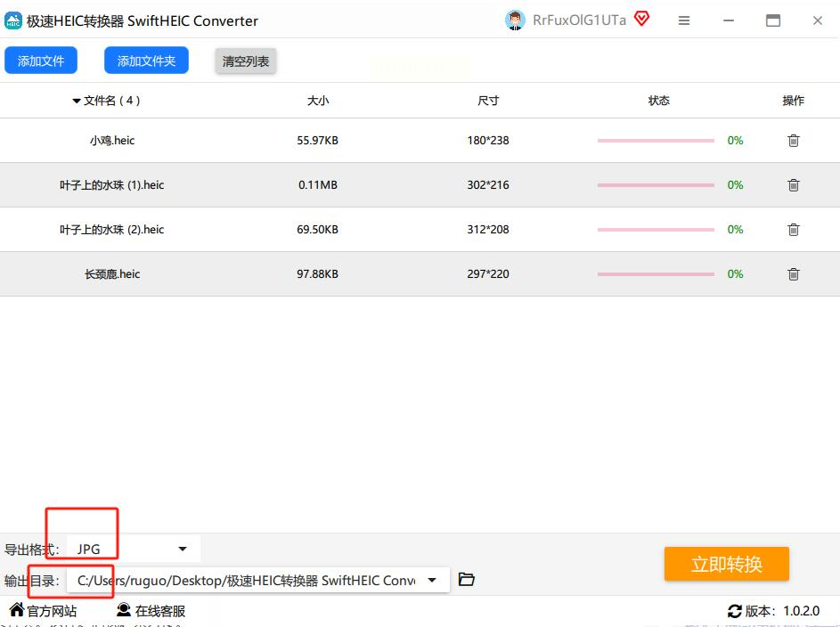This screenshot has height=627, width=840.
Task: Click the 添加文件夹 button
Action: coord(146,61)
